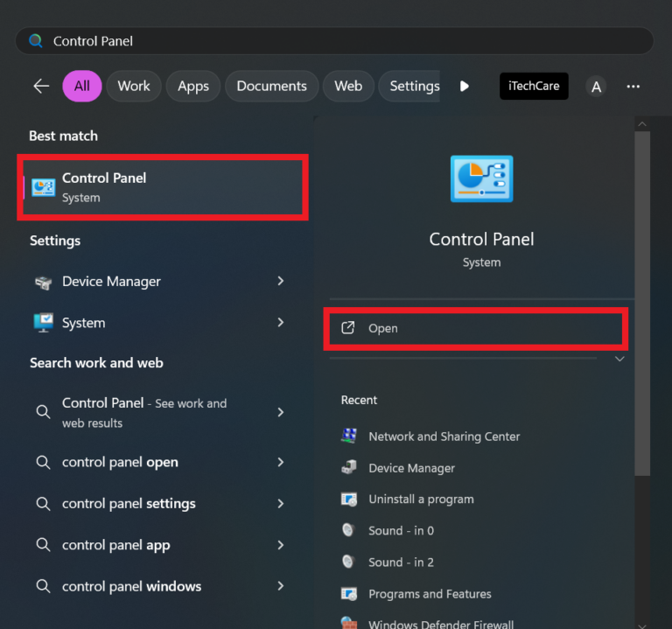Expand the Device Manager result chevron
This screenshot has height=629, width=672.
click(x=280, y=281)
